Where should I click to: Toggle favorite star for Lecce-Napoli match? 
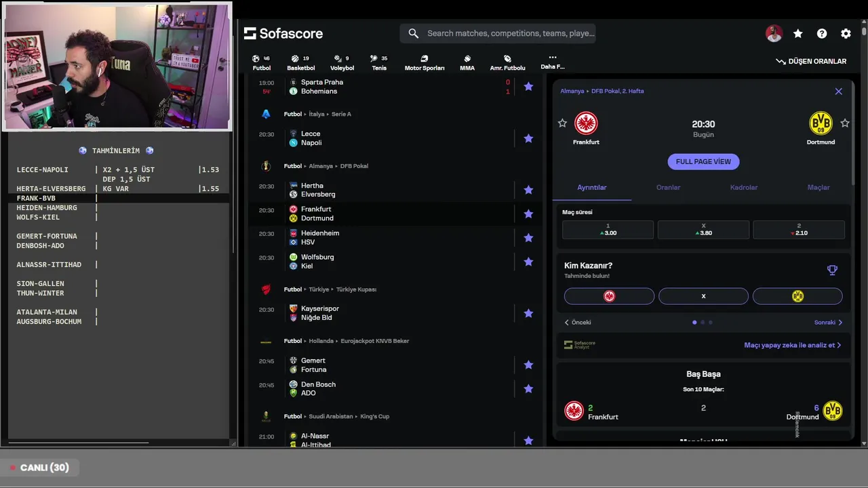[528, 138]
